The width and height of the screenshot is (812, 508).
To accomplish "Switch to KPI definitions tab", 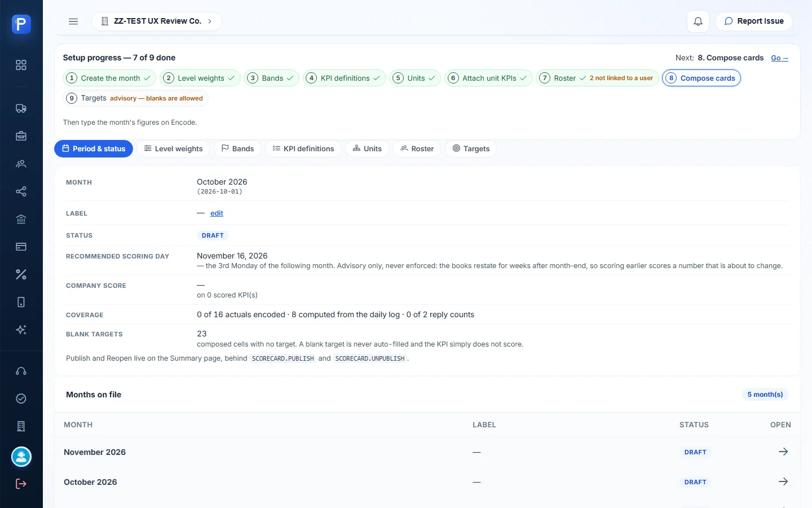I will coord(303,148).
